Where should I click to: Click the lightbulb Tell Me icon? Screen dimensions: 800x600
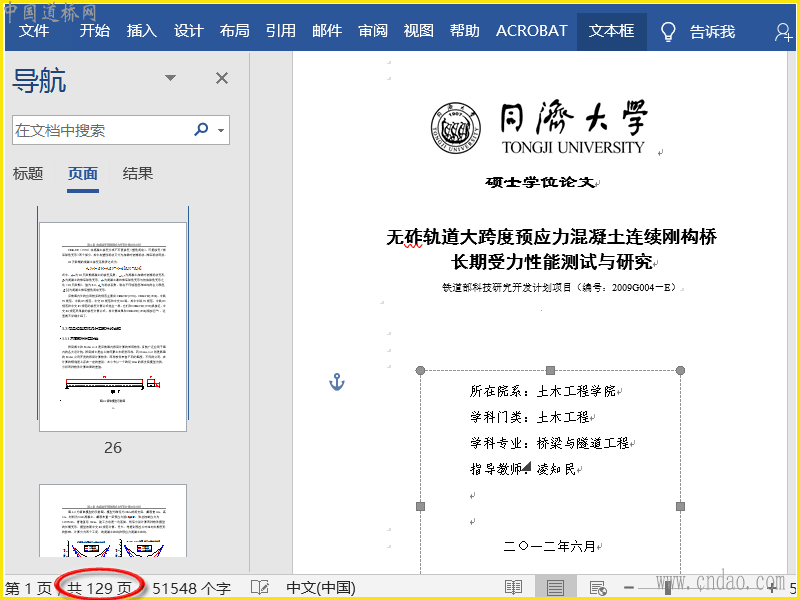pos(668,32)
